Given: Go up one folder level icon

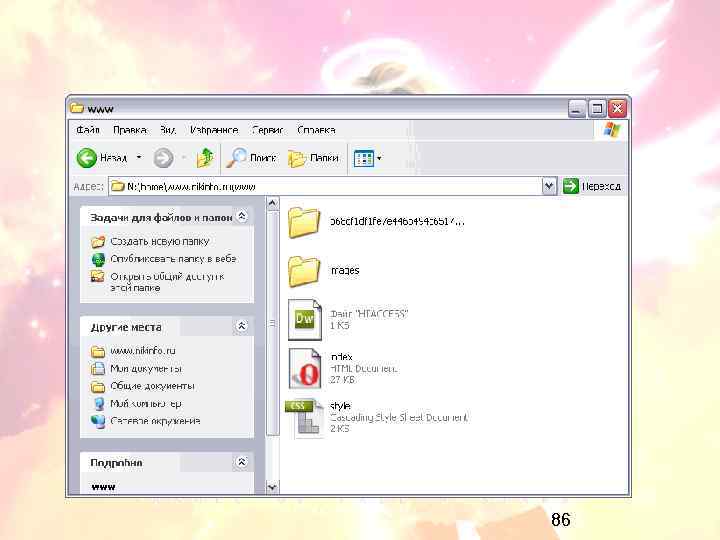Looking at the screenshot, I should coord(205,158).
